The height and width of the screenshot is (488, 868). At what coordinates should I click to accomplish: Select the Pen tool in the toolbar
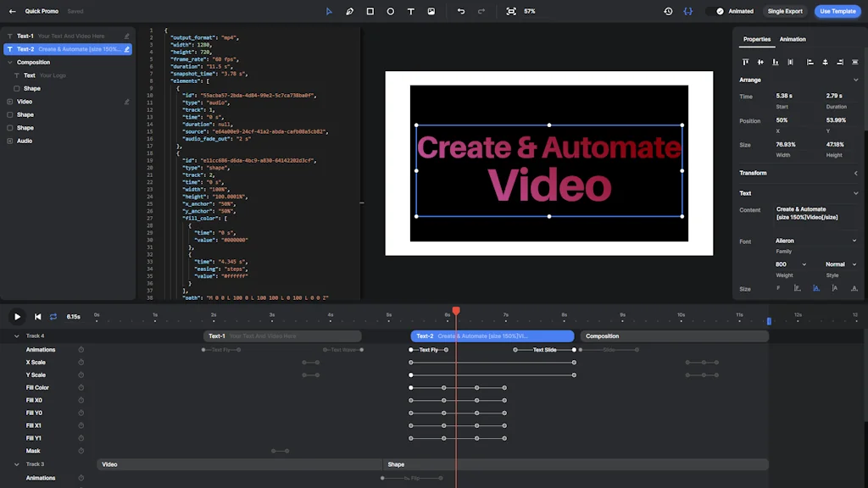click(x=349, y=11)
